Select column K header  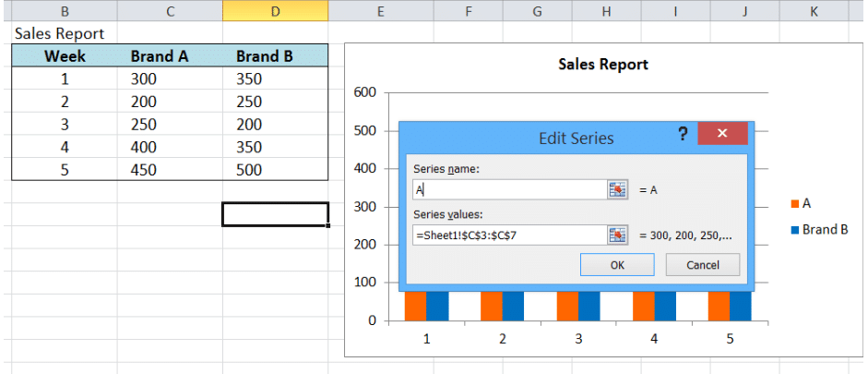click(814, 10)
